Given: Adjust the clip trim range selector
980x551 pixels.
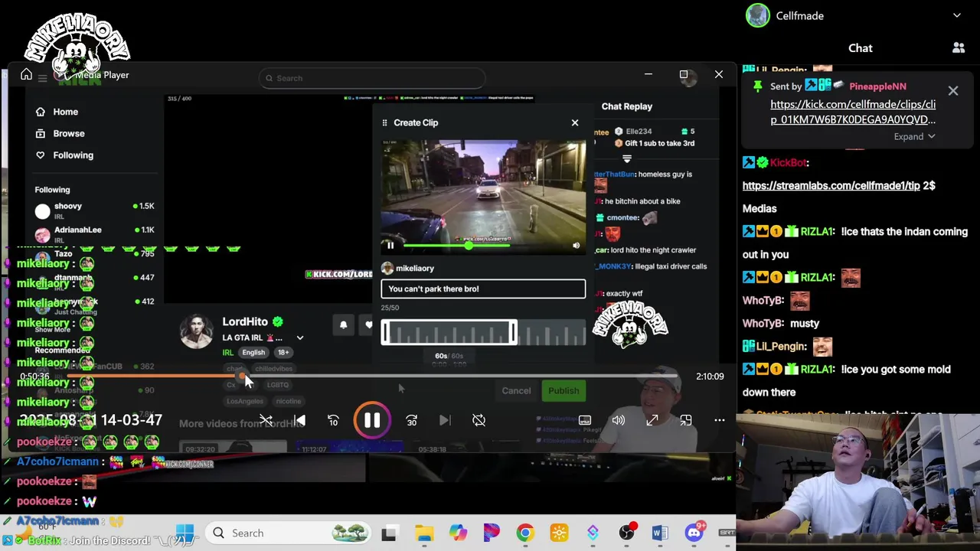Looking at the screenshot, I should pyautogui.click(x=449, y=333).
